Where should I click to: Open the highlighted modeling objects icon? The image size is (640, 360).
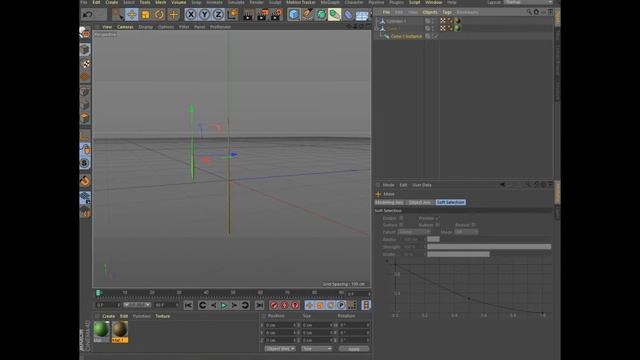pos(334,15)
